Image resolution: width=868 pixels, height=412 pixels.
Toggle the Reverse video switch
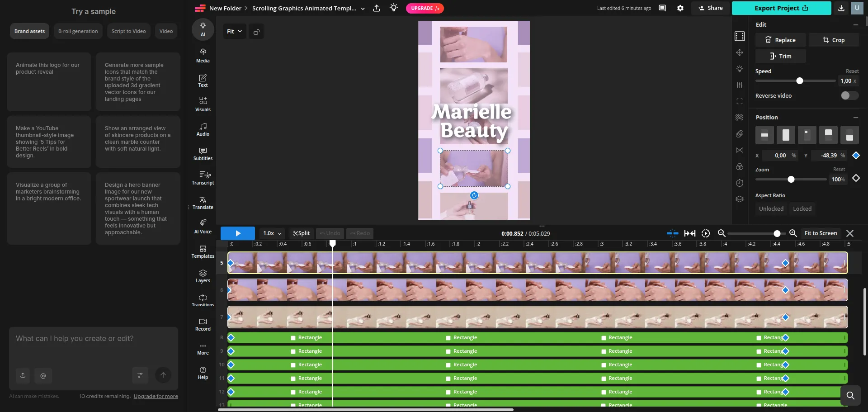tap(849, 95)
